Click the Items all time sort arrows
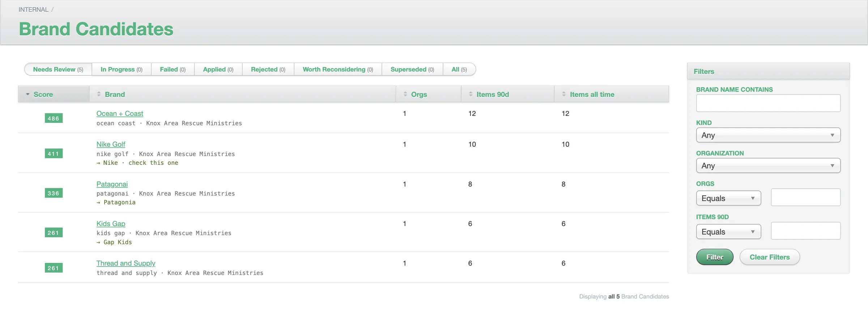This screenshot has width=868, height=326. (564, 94)
